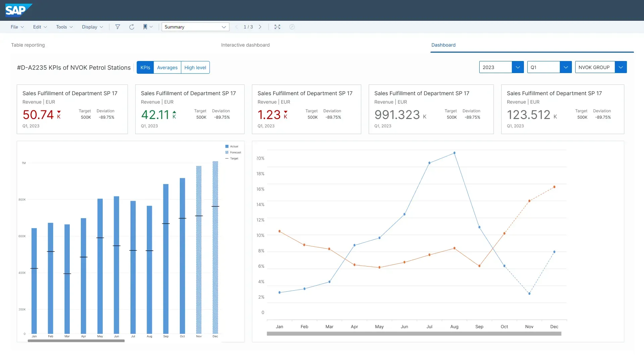This screenshot has width=644, height=362.
Task: Click the blue August peak data point
Action: coord(454,153)
